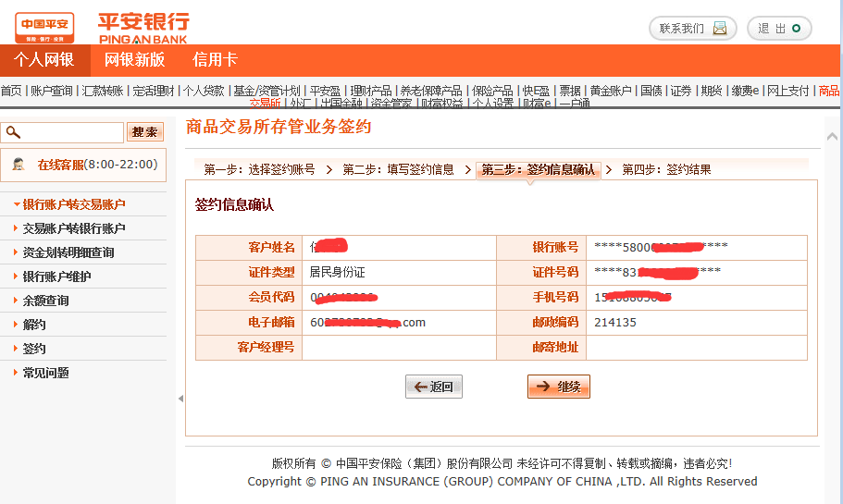Open 网上支付 menu item
The height and width of the screenshot is (504, 843).
[788, 91]
